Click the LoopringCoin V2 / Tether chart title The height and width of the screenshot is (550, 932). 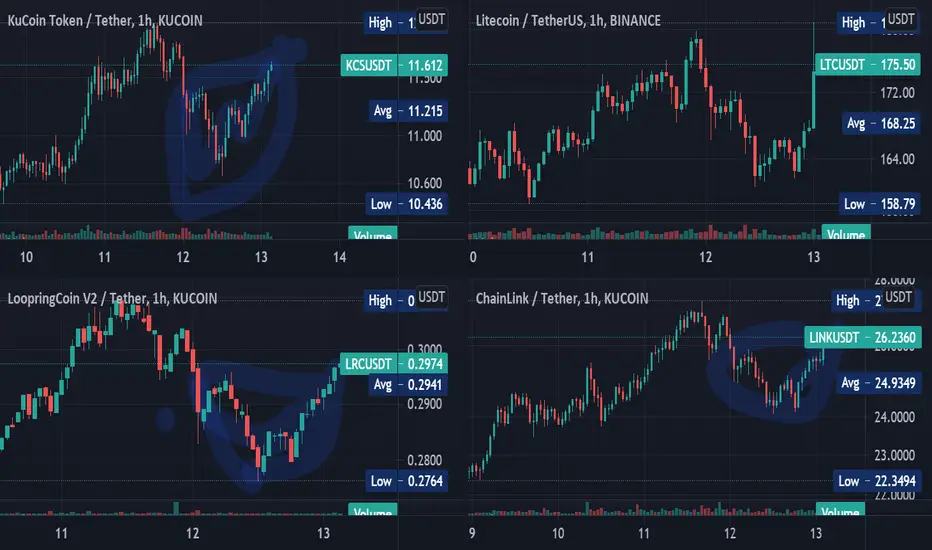point(112,298)
